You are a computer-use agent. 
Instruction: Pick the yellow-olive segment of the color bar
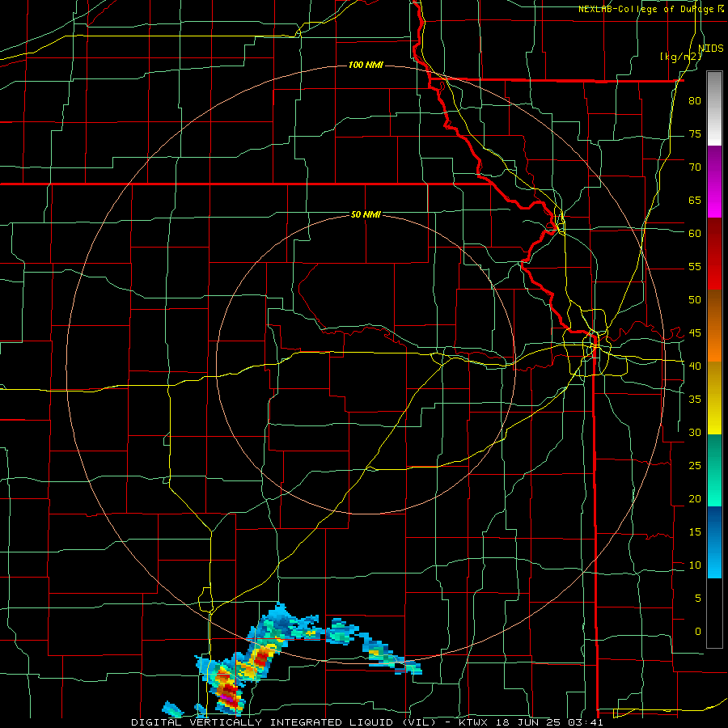click(714, 398)
